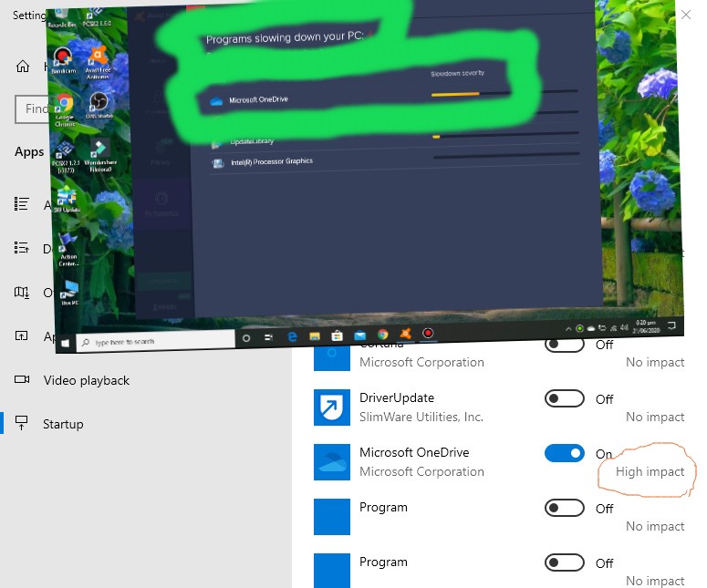Open File Explorer from the taskbar
This screenshot has width=707, height=588.
click(x=315, y=336)
